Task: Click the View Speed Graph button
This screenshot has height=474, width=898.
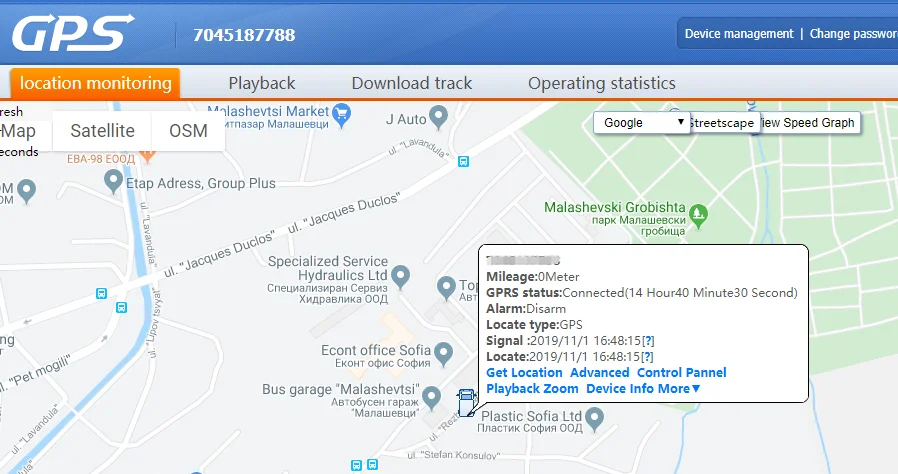Action: [x=809, y=123]
